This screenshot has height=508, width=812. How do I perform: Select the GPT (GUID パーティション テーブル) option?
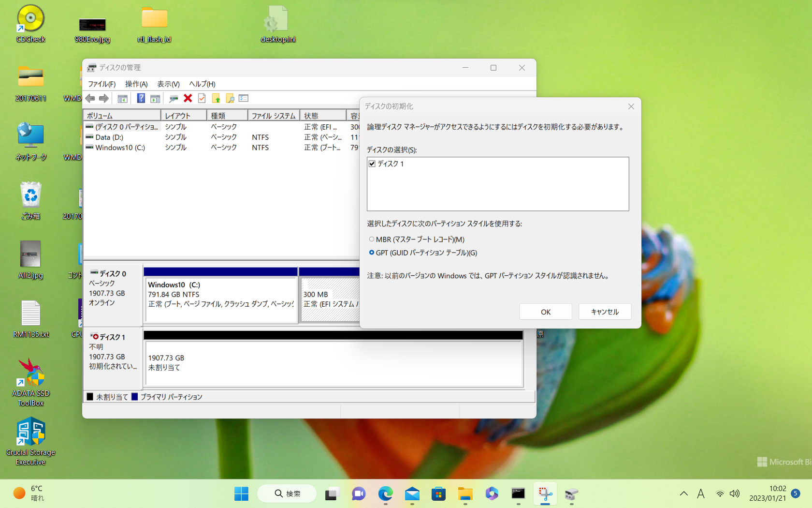pos(372,253)
